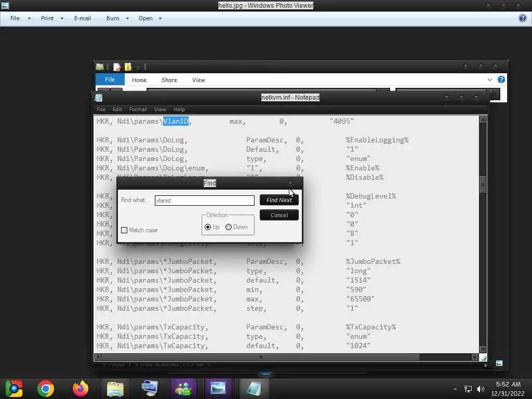Switch to File Explorer View tab
Image resolution: width=532 pixels, height=399 pixels.
pyautogui.click(x=198, y=80)
